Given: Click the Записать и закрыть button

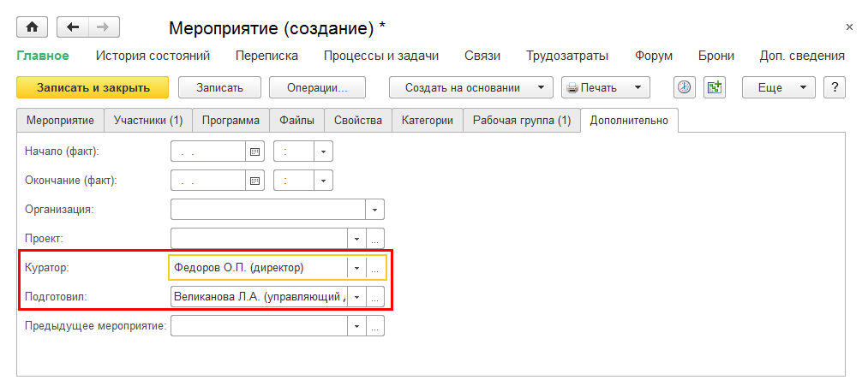Looking at the screenshot, I should 93,87.
